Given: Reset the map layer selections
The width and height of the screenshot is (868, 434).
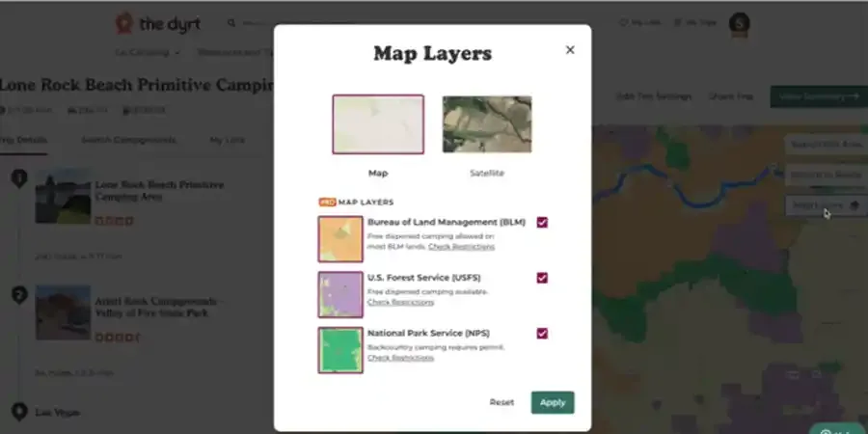Looking at the screenshot, I should pyautogui.click(x=502, y=402).
